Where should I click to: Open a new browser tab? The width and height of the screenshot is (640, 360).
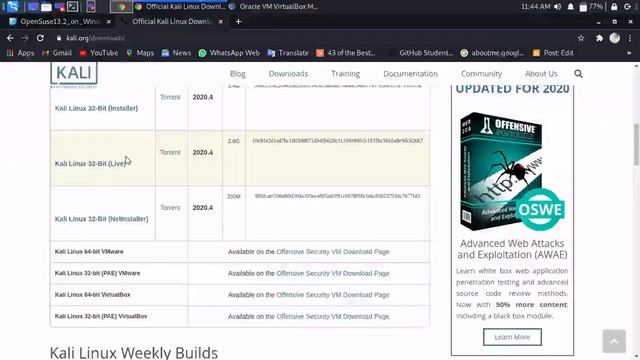point(238,22)
